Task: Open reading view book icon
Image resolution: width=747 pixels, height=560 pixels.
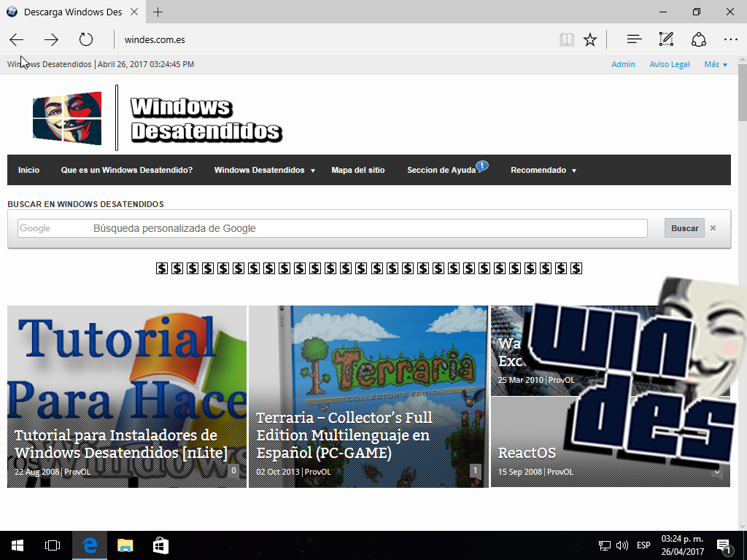Action: 566,39
